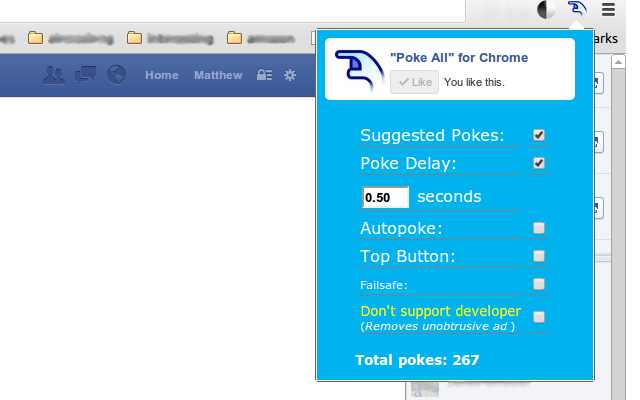Click the Poke All extension toolbar icon
This screenshot has width=640, height=400.
point(577,9)
